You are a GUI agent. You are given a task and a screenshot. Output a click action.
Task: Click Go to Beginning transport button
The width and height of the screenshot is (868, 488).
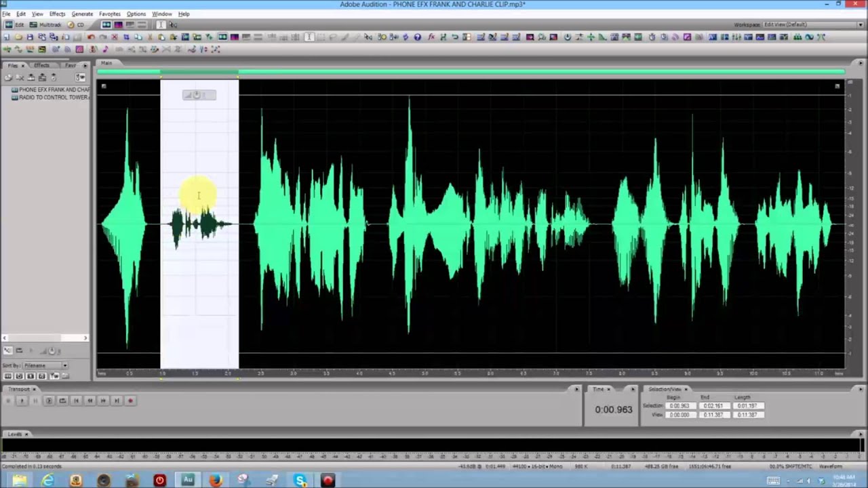76,401
